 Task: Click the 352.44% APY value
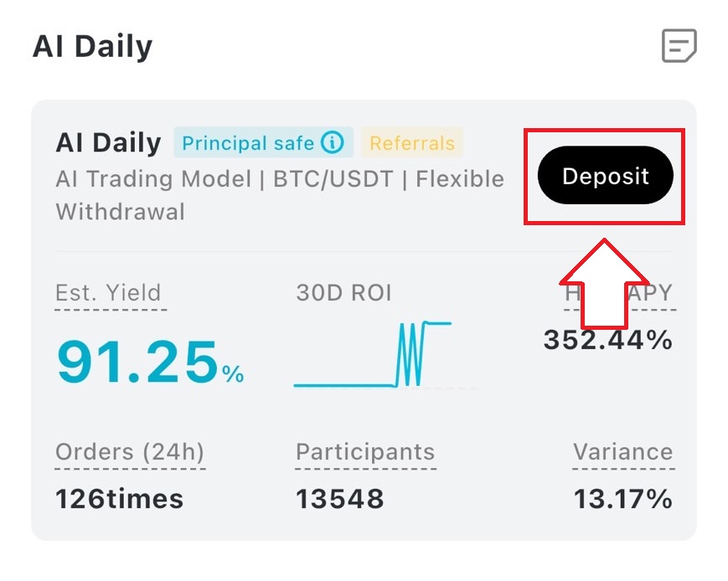[607, 340]
